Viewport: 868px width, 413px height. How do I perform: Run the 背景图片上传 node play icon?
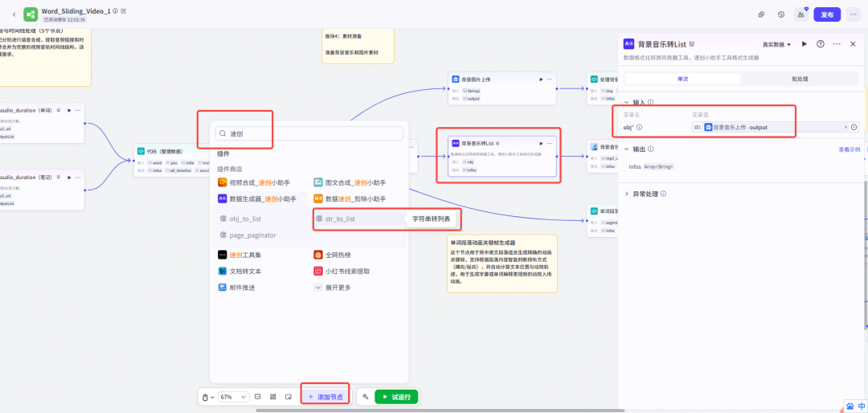click(x=541, y=80)
